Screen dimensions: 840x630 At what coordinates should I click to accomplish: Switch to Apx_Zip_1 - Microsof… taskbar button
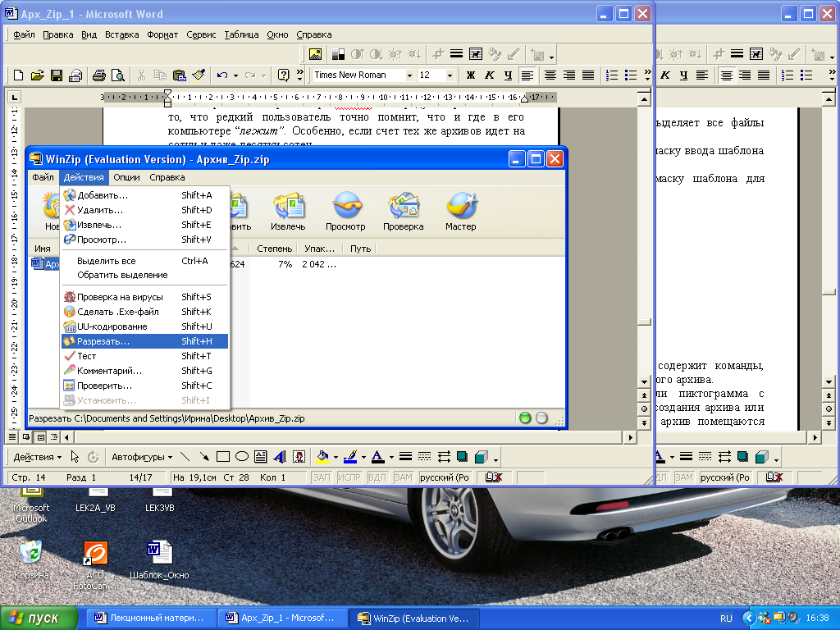[282, 619]
